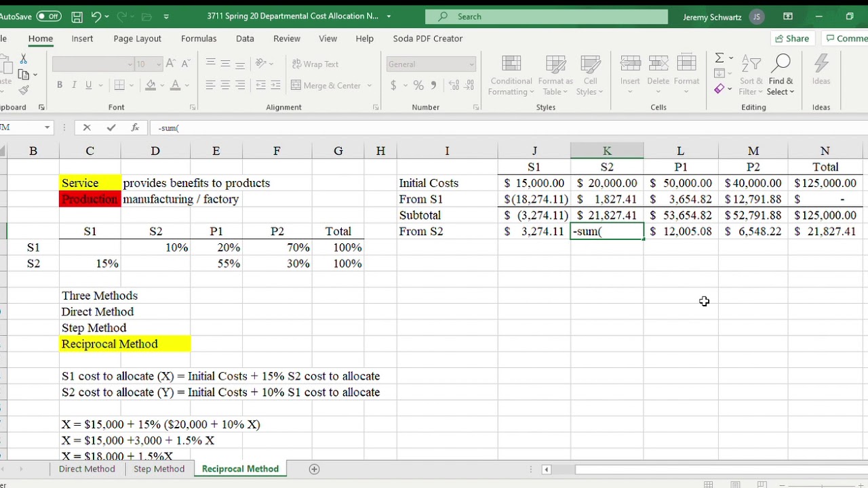Click Delete cells button
The width and height of the screenshot is (868, 488).
tap(658, 75)
